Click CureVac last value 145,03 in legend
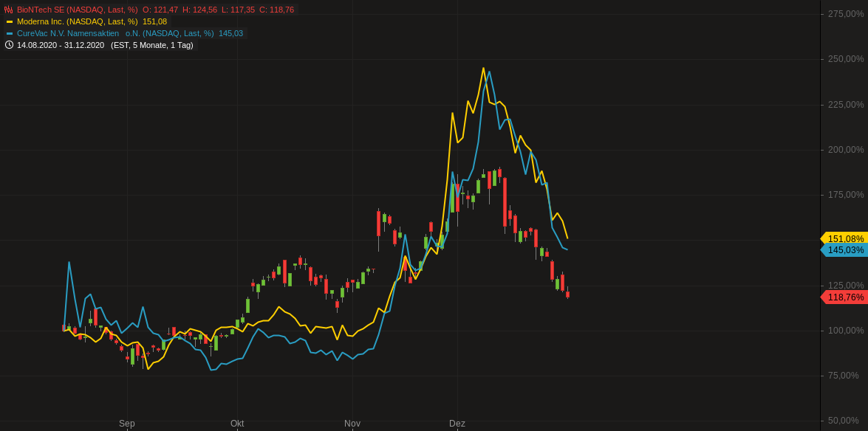This screenshot has width=868, height=431. pos(230,33)
